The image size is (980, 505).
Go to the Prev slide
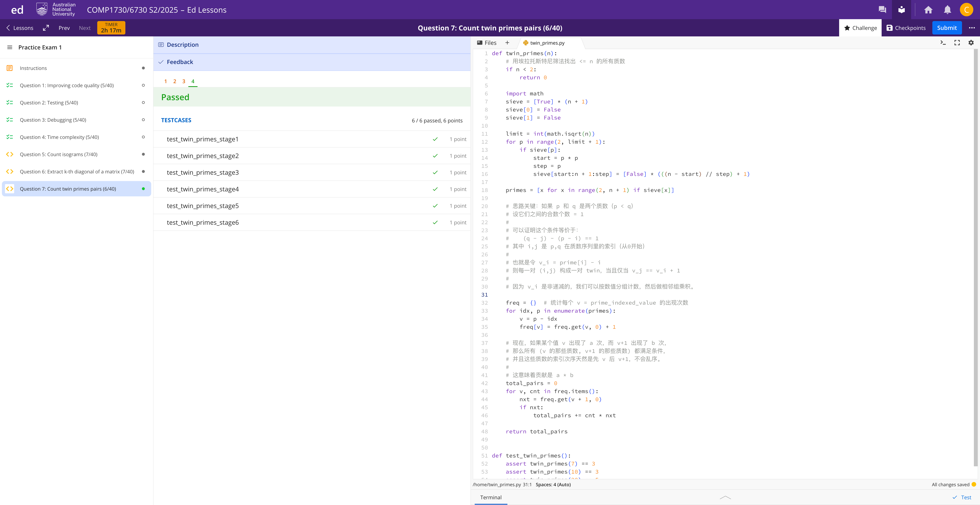[64, 28]
